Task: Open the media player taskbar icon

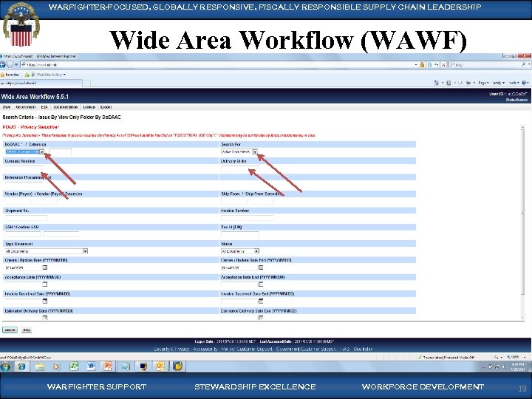Action: pyautogui.click(x=57, y=366)
